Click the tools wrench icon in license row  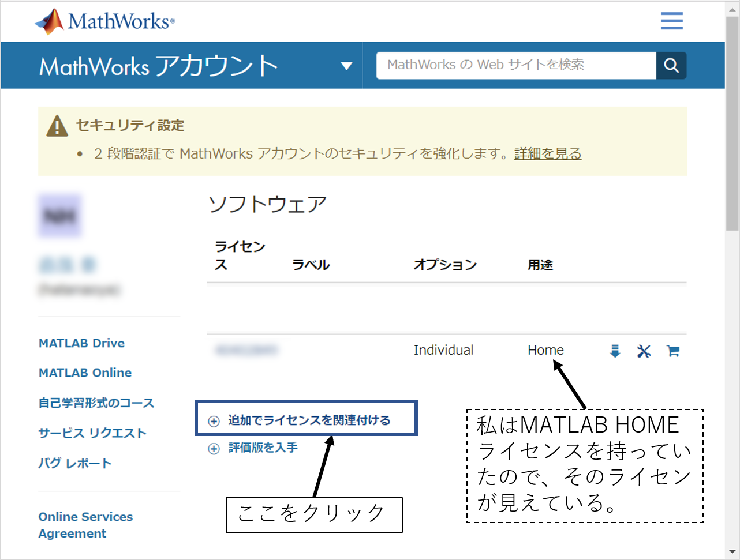coord(644,351)
